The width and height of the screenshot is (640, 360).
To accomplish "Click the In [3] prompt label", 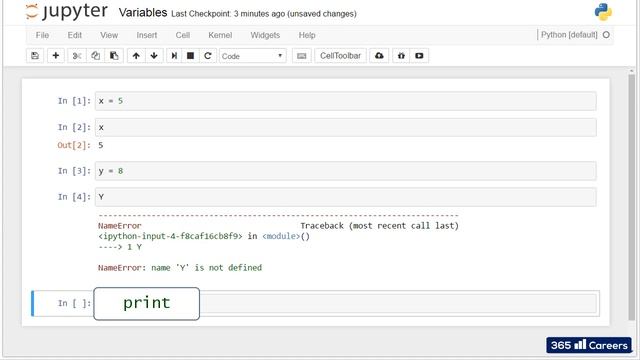I will click(x=74, y=171).
